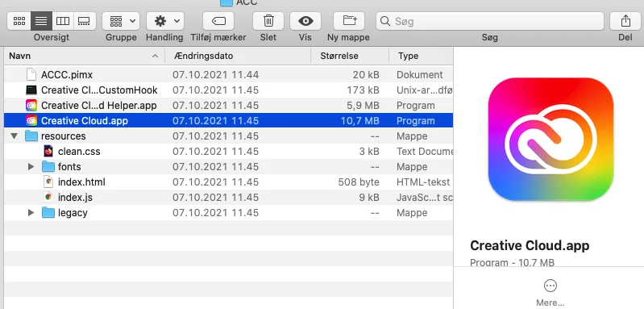This screenshot has width=644, height=309.
Task: Expand the legacy folder
Action: point(31,213)
